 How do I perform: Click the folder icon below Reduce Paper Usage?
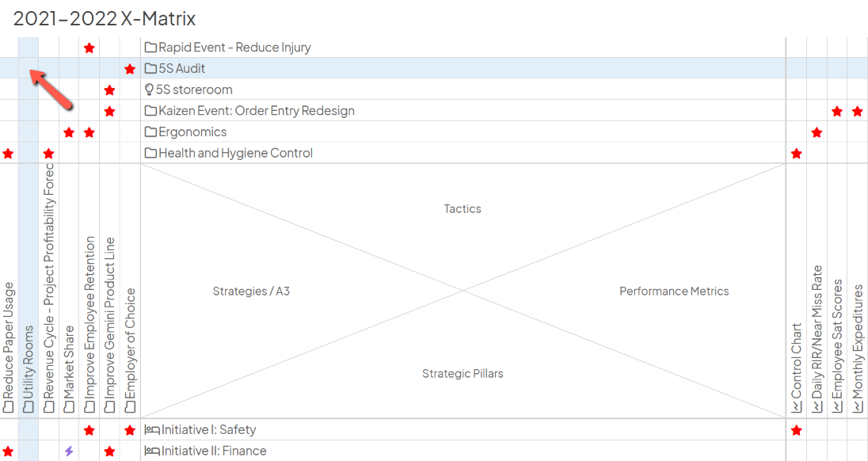point(9,407)
